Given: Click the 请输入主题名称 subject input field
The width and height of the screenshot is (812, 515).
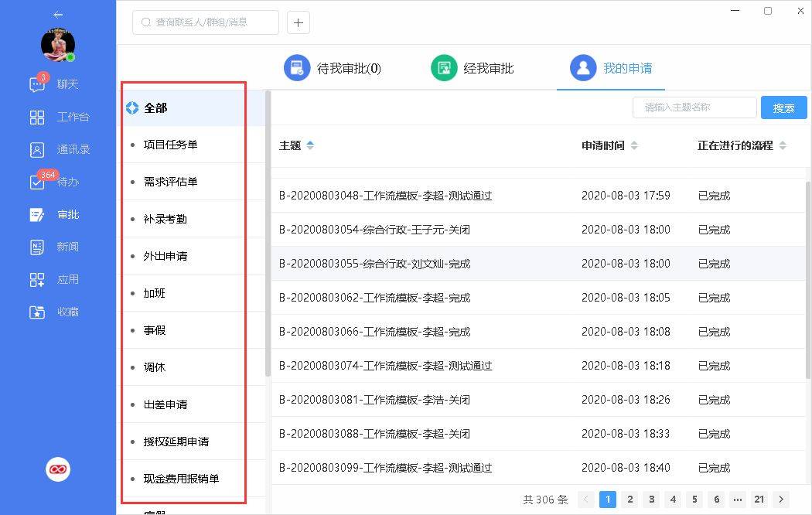Looking at the screenshot, I should coord(694,107).
